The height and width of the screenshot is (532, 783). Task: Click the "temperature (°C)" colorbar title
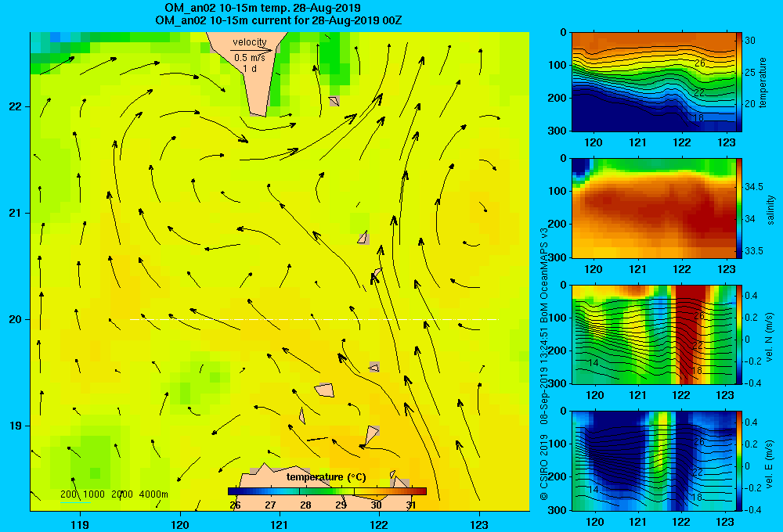point(326,477)
